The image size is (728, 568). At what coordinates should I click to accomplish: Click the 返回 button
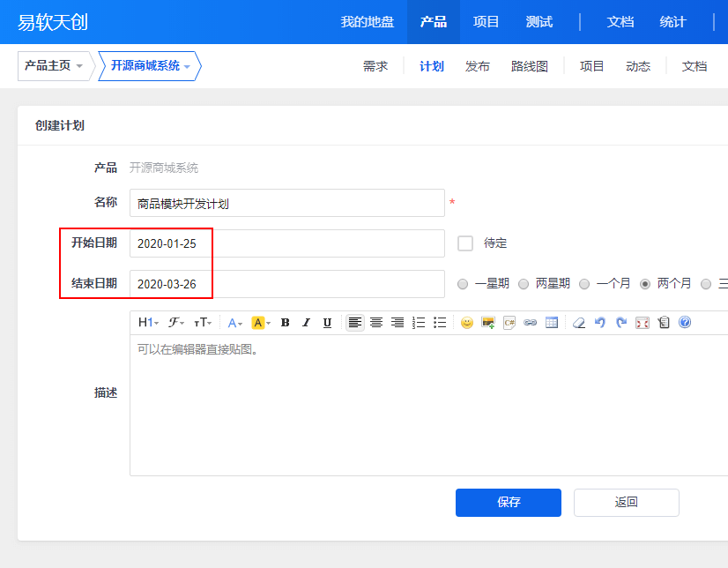627,503
